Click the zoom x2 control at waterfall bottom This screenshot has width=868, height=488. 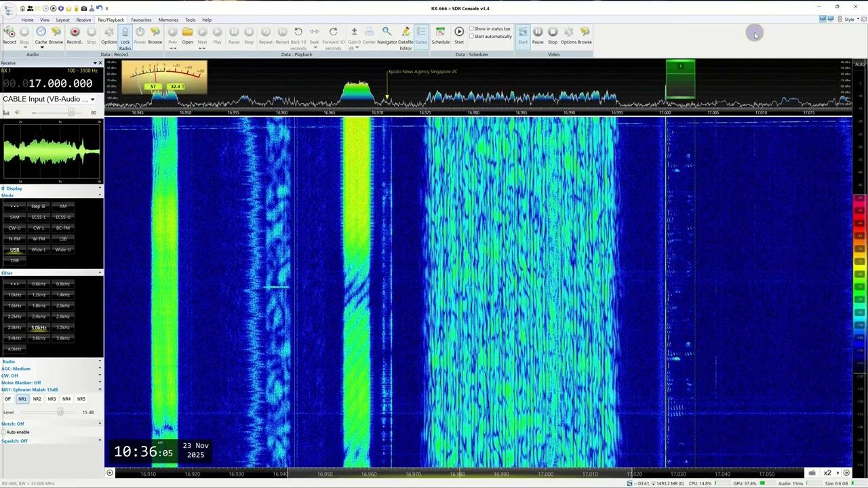[x=827, y=473]
